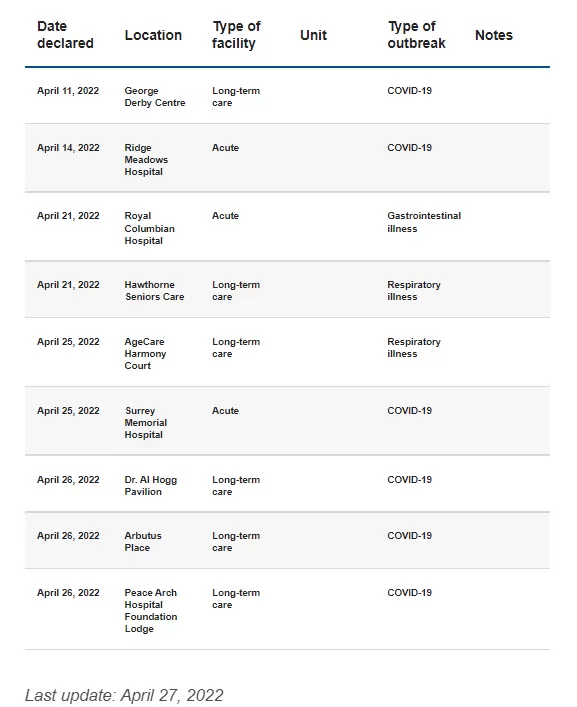This screenshot has height=707, width=577.
Task: Click the Type of facility header
Action: [x=236, y=35]
